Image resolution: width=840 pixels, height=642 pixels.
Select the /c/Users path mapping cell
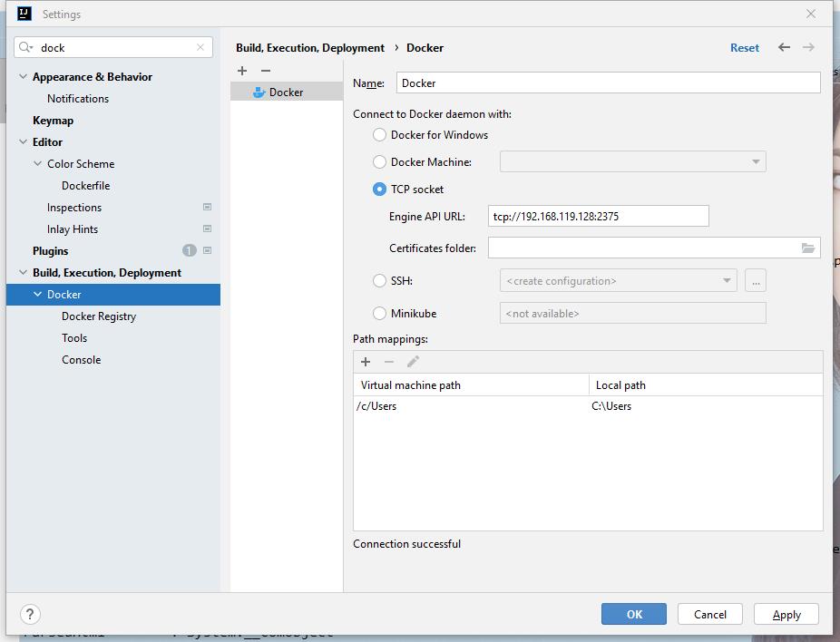click(471, 406)
